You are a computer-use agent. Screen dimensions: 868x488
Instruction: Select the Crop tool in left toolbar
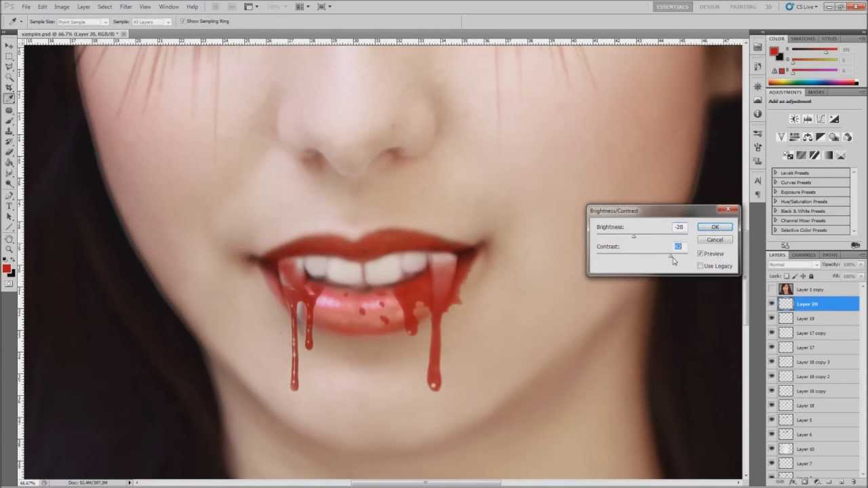pyautogui.click(x=9, y=87)
